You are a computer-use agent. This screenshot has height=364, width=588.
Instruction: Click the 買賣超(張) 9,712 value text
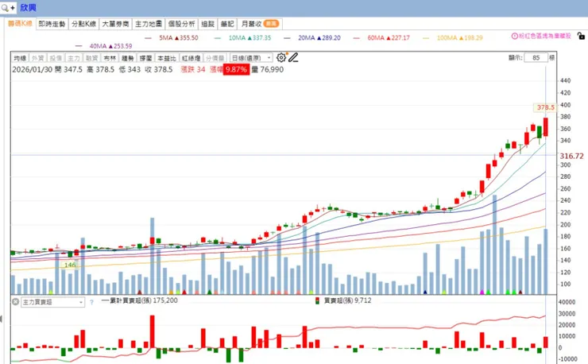click(347, 300)
